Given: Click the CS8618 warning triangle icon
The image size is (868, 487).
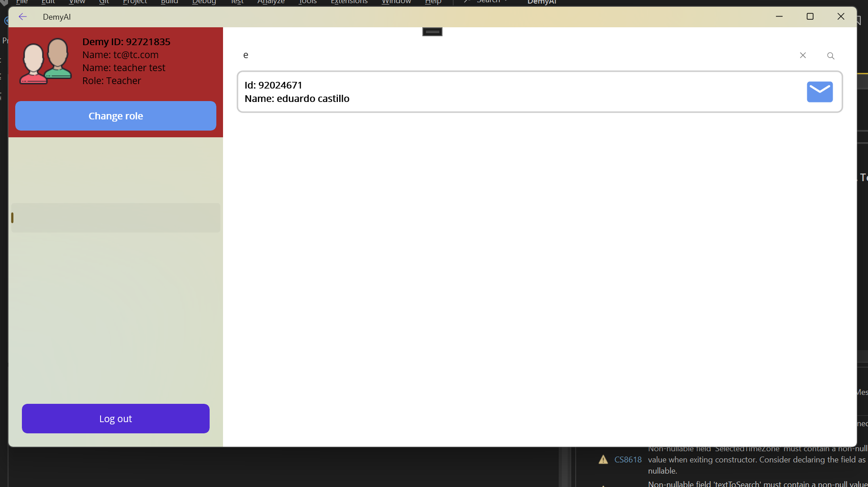Looking at the screenshot, I should point(603,459).
